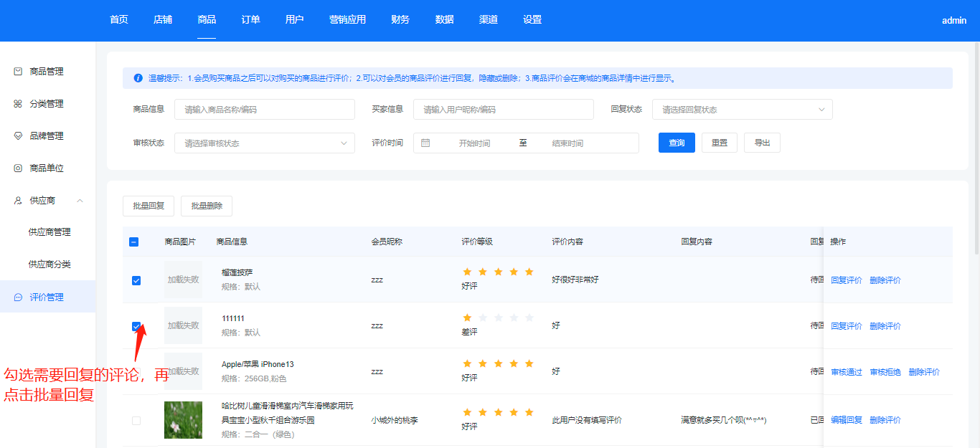Click the 分类管理 sidebar icon

[x=19, y=104]
